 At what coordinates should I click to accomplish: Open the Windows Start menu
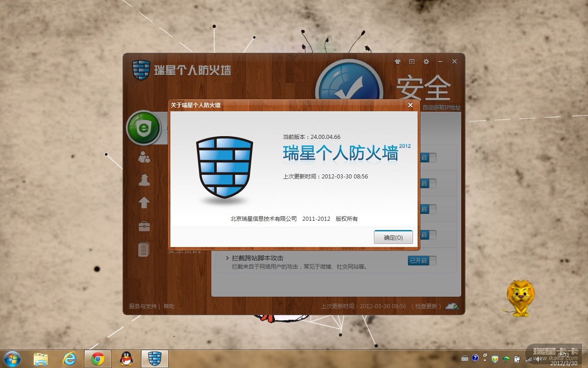(12, 359)
